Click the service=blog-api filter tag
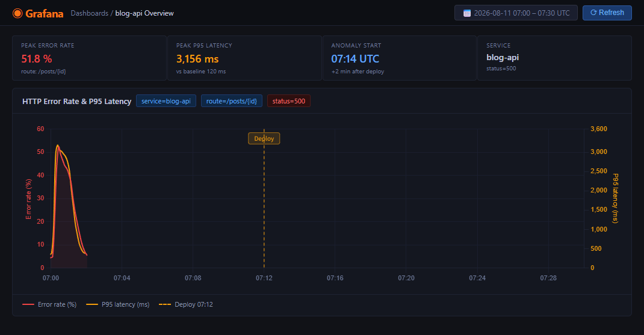The image size is (644, 335). 166,101
